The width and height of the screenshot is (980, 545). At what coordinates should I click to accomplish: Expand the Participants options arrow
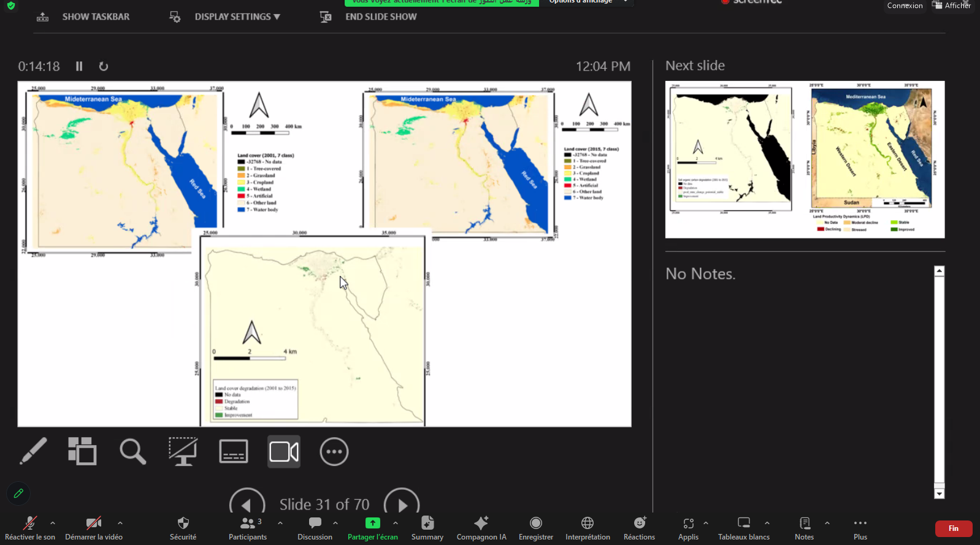coord(280,523)
